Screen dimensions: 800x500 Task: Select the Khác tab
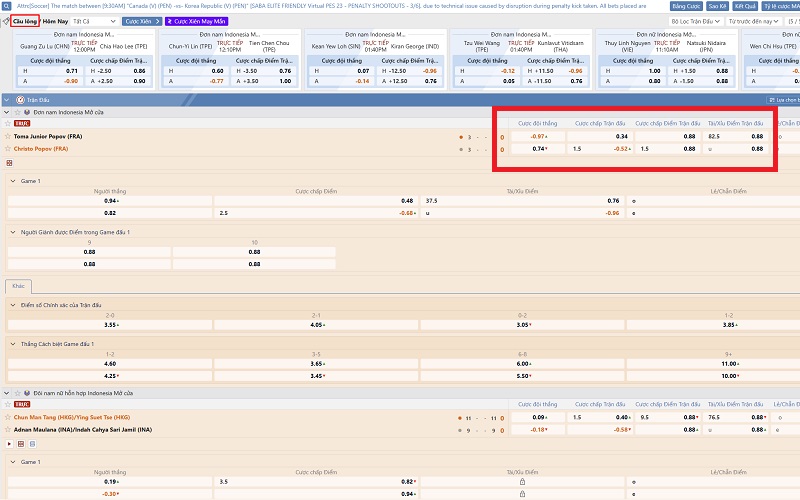tap(16, 286)
